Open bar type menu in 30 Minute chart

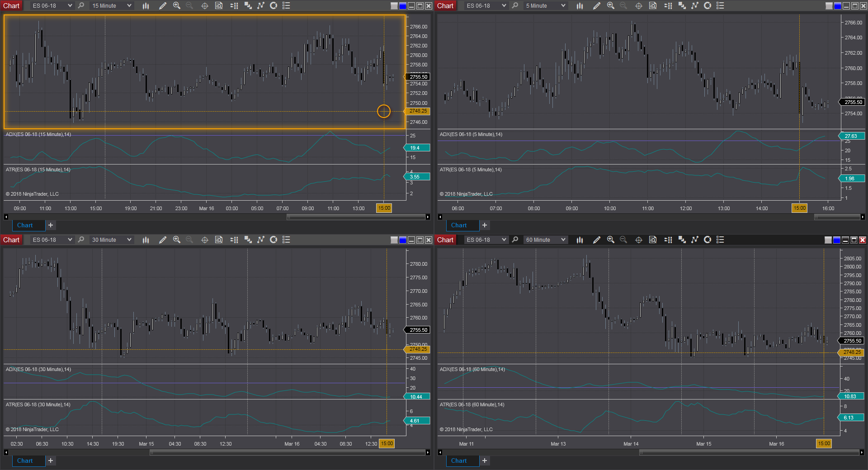pos(146,240)
